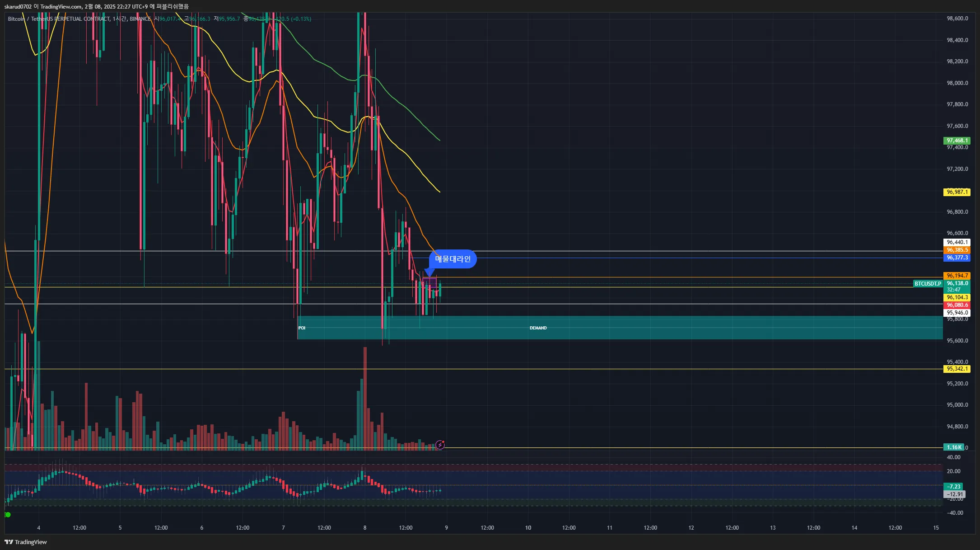This screenshot has width=980, height=550.
Task: Click the green 97,468.1 price label
Action: tap(957, 141)
